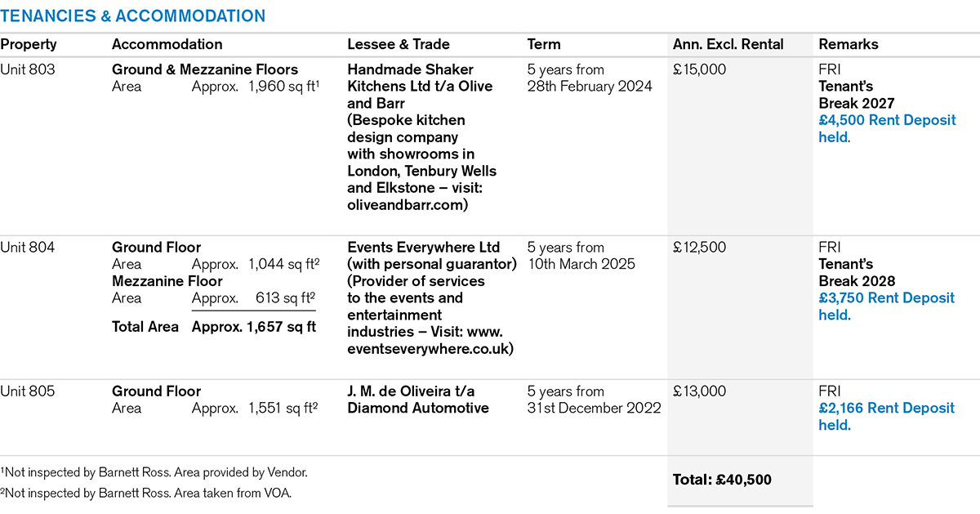Click the eventseverywhere.co.uk website text

pos(430,349)
